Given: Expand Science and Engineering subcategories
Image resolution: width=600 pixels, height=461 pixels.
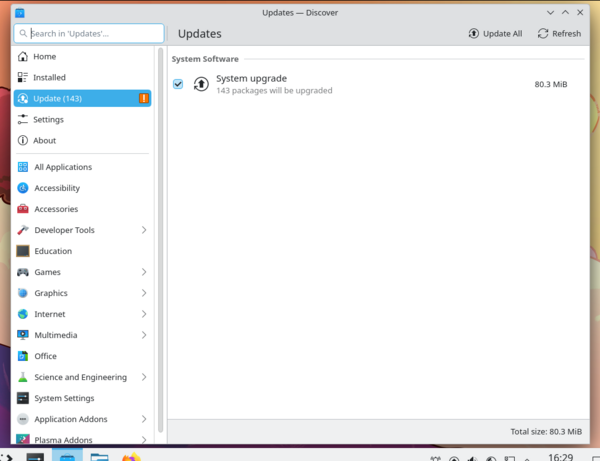Looking at the screenshot, I should [144, 377].
